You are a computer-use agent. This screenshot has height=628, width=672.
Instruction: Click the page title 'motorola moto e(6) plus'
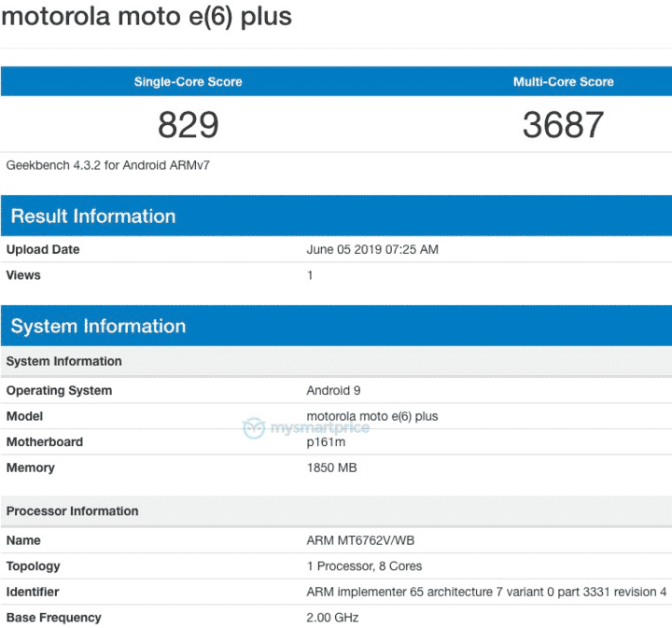(147, 17)
